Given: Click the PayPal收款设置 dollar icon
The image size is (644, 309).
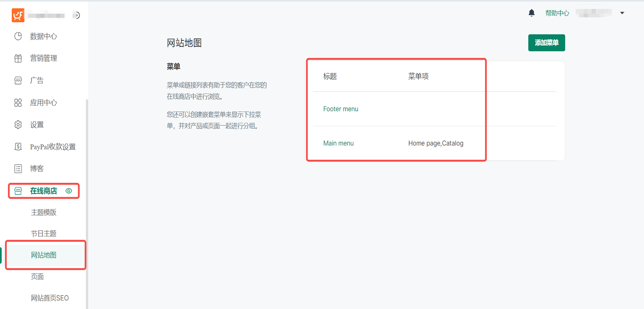Looking at the screenshot, I should pyautogui.click(x=18, y=147).
